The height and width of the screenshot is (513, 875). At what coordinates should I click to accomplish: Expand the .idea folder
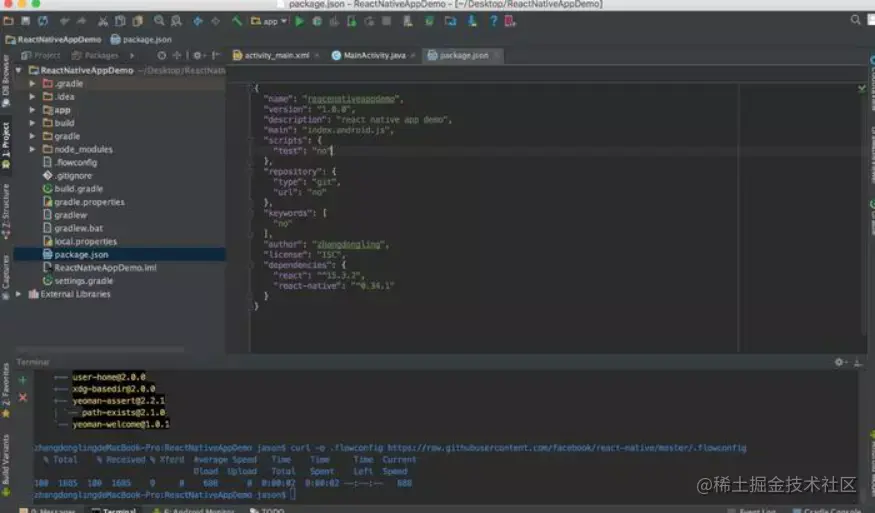[32, 97]
